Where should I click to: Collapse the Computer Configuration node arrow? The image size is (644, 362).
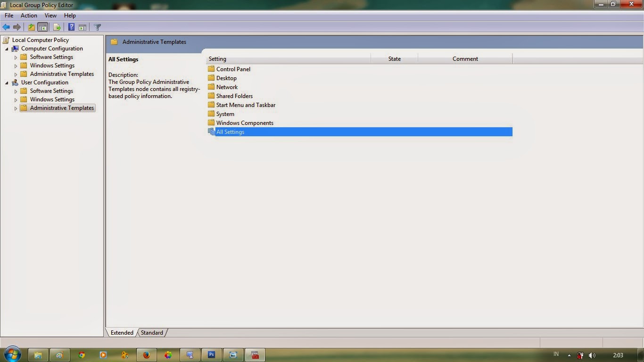pos(7,49)
